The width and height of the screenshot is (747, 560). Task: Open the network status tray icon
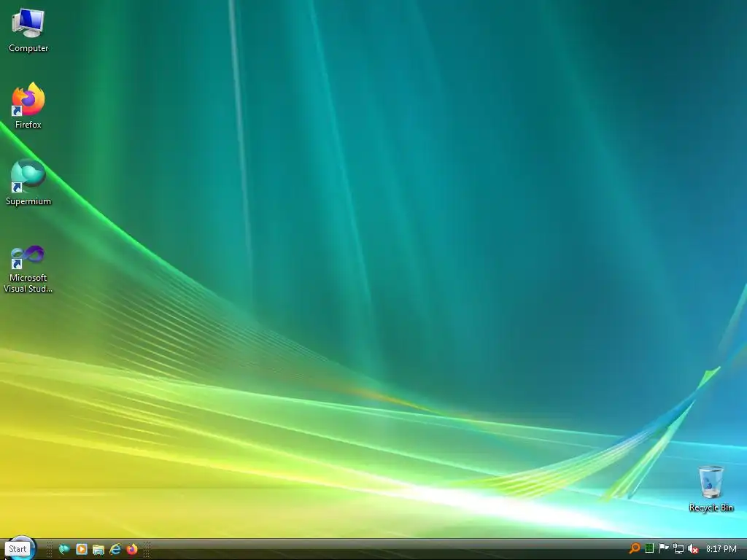coord(678,548)
